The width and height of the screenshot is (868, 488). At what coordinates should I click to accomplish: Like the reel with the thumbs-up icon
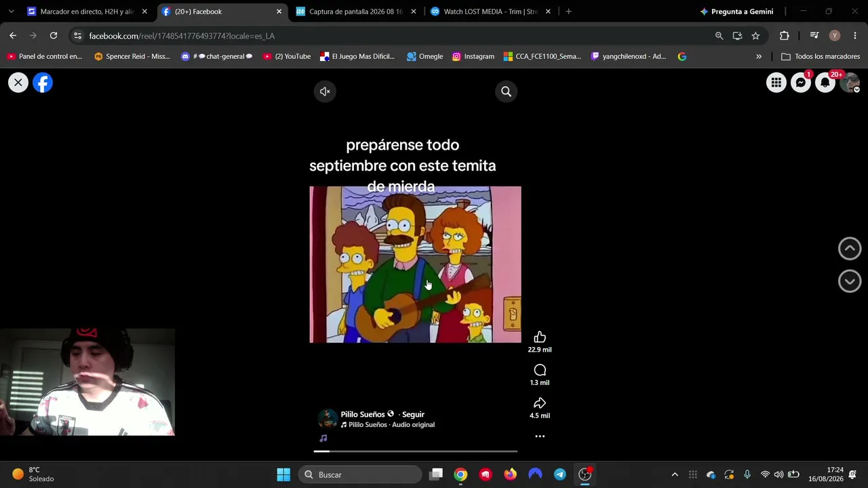pyautogui.click(x=540, y=337)
